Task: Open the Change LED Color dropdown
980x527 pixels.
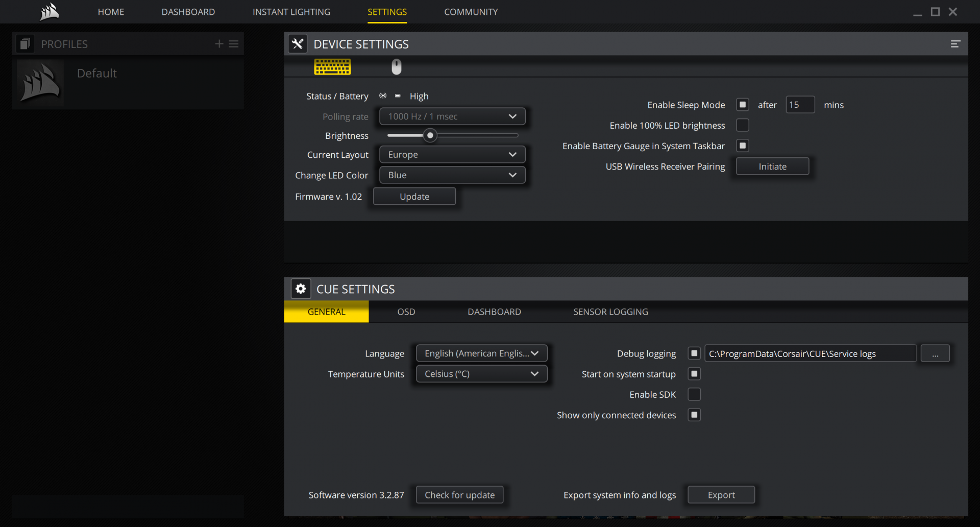Action: point(452,175)
